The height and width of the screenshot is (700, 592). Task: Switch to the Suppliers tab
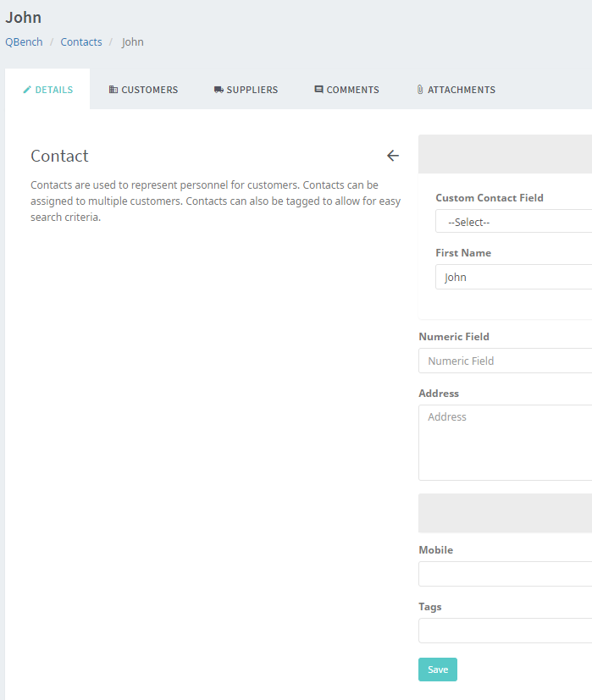(x=246, y=89)
